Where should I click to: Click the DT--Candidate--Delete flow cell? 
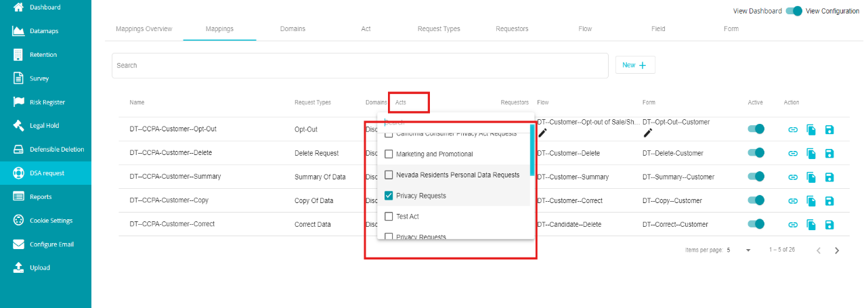[569, 224]
